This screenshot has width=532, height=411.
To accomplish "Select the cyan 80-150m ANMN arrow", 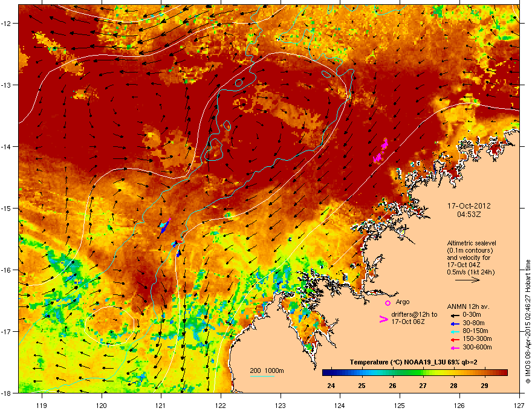I will [x=455, y=331].
